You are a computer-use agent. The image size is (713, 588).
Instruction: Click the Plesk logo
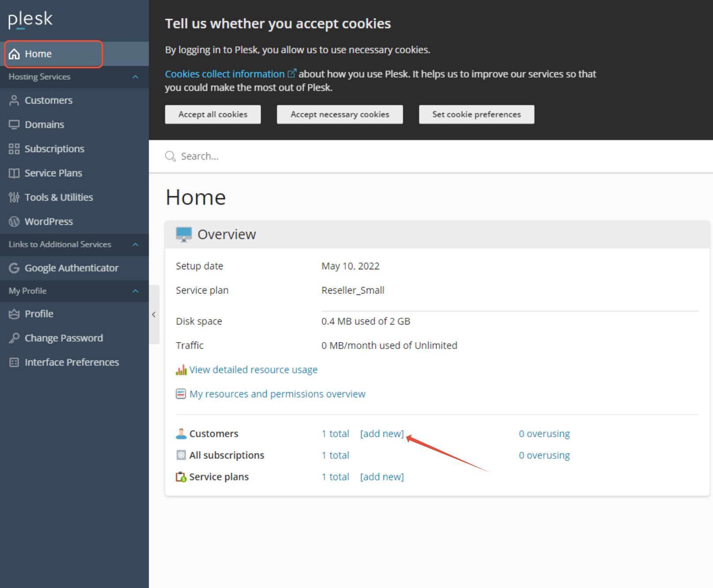[x=30, y=19]
